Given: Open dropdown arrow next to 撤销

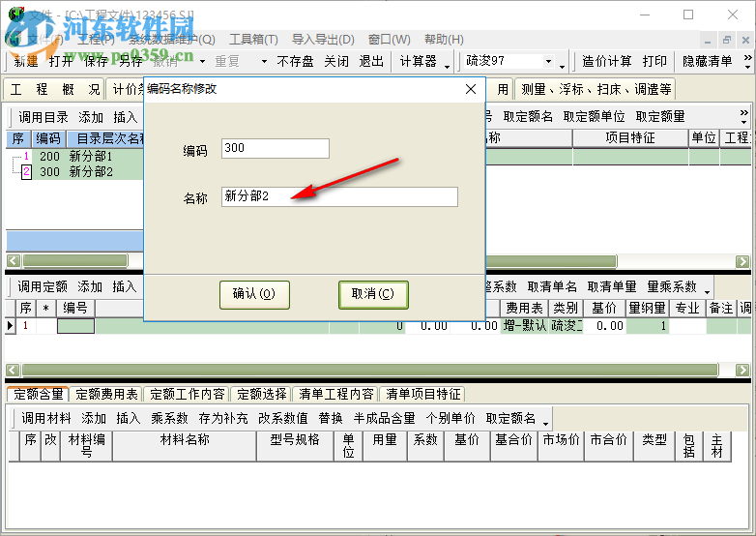Looking at the screenshot, I should (202, 61).
